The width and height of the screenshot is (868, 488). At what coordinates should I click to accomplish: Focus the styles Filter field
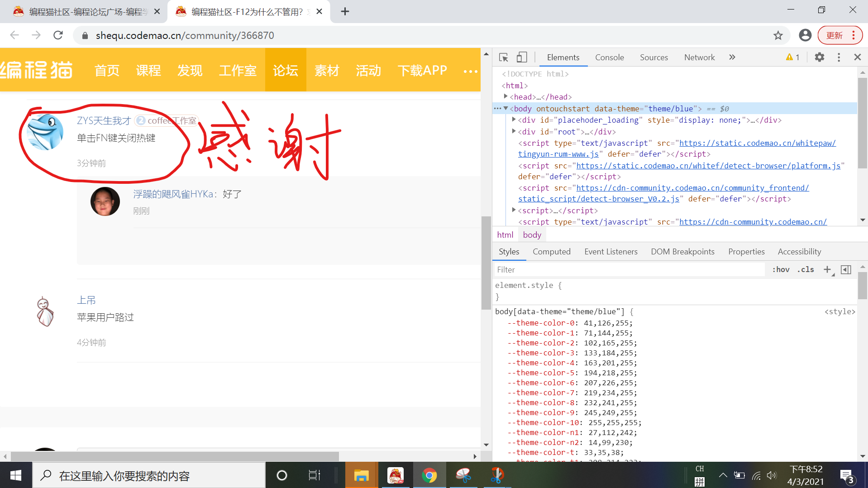click(x=629, y=270)
